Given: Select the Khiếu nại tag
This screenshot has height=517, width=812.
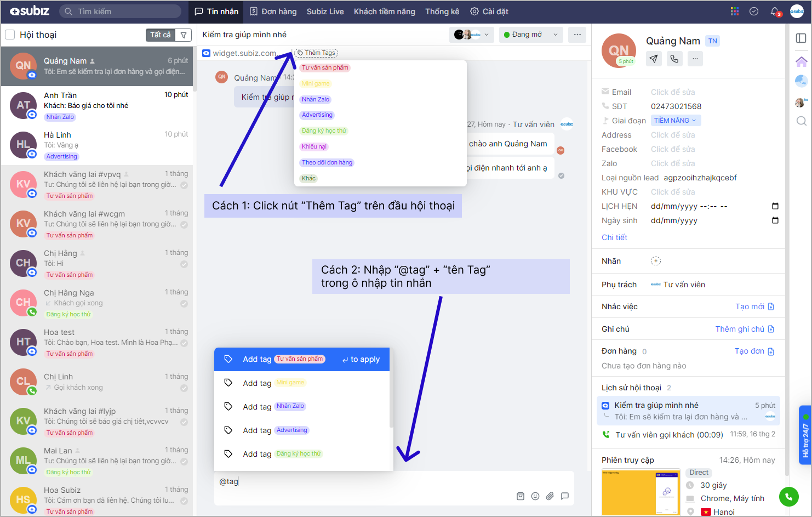Looking at the screenshot, I should click(x=314, y=147).
